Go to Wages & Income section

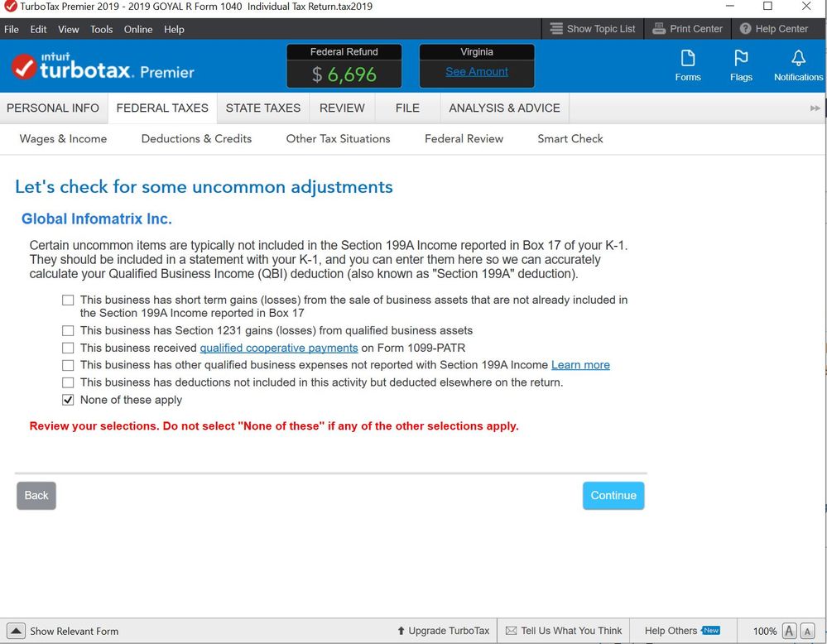tap(63, 139)
